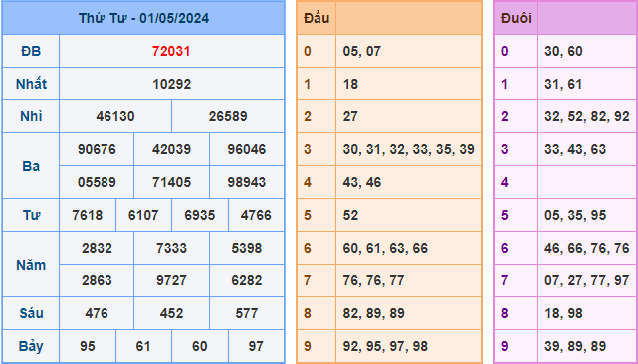Click Đầu row value 27
This screenshot has height=364, width=638.
[x=350, y=116]
